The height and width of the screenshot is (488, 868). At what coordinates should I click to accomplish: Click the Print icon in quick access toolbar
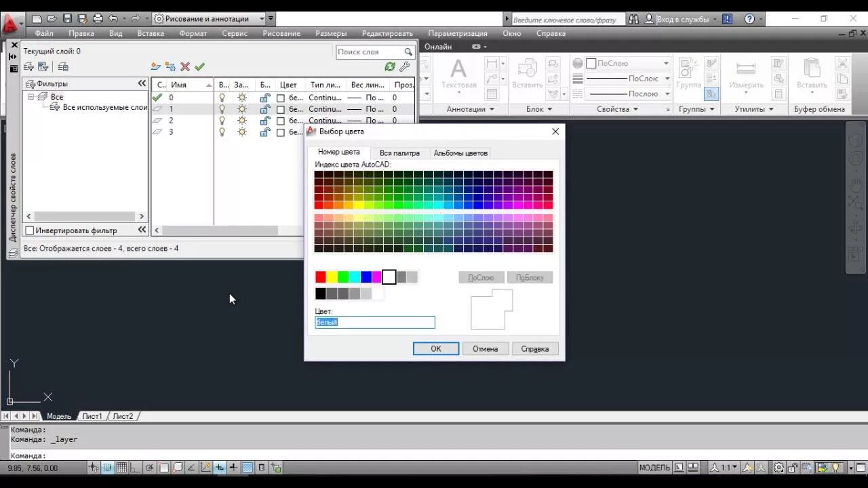click(98, 19)
